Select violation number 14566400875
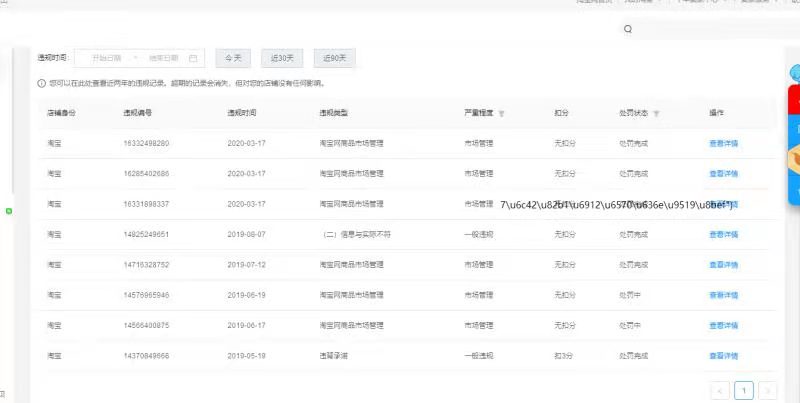 pos(146,325)
